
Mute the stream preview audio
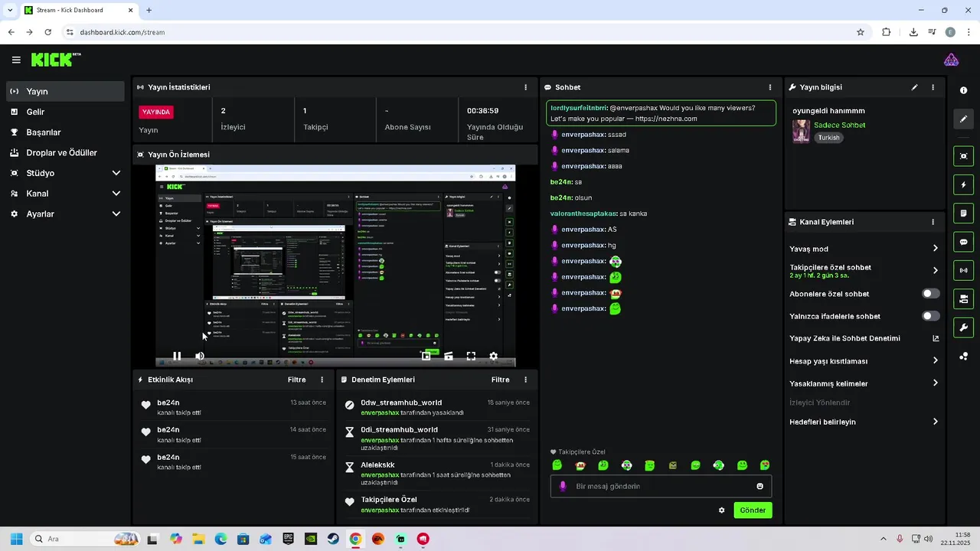tap(200, 356)
